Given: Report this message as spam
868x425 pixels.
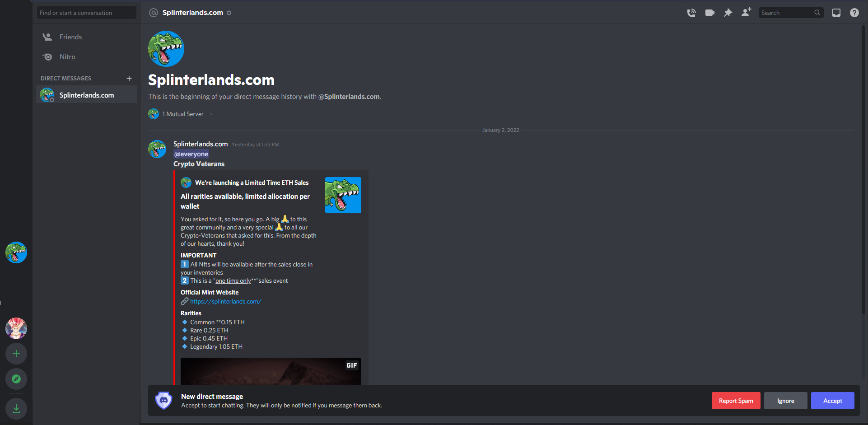Looking at the screenshot, I should click(x=736, y=401).
